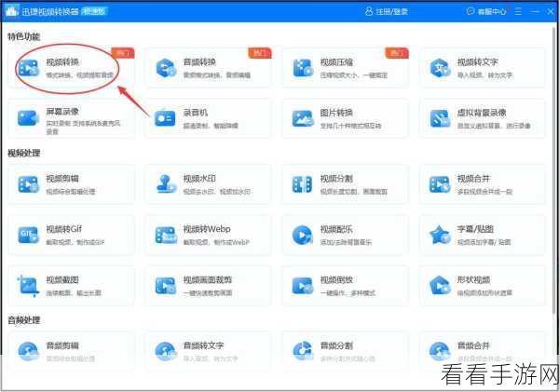Click the 音频转换 card title text
This screenshot has height=392, width=559.
(x=199, y=62)
